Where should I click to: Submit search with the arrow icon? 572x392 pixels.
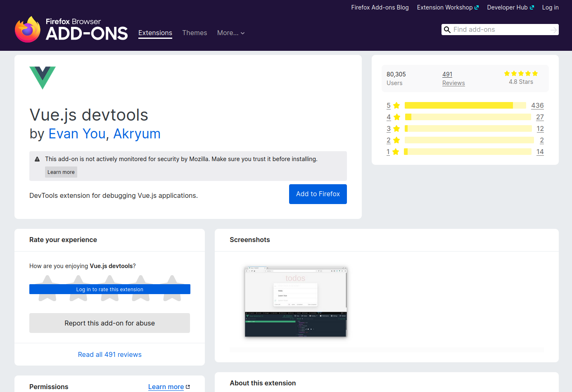553,30
